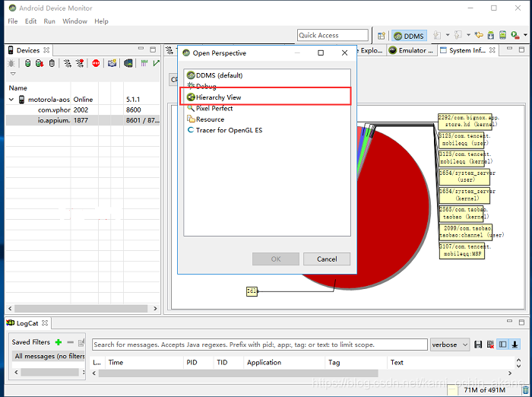Select Debug in perspective list
532x397 pixels.
[x=202, y=86]
